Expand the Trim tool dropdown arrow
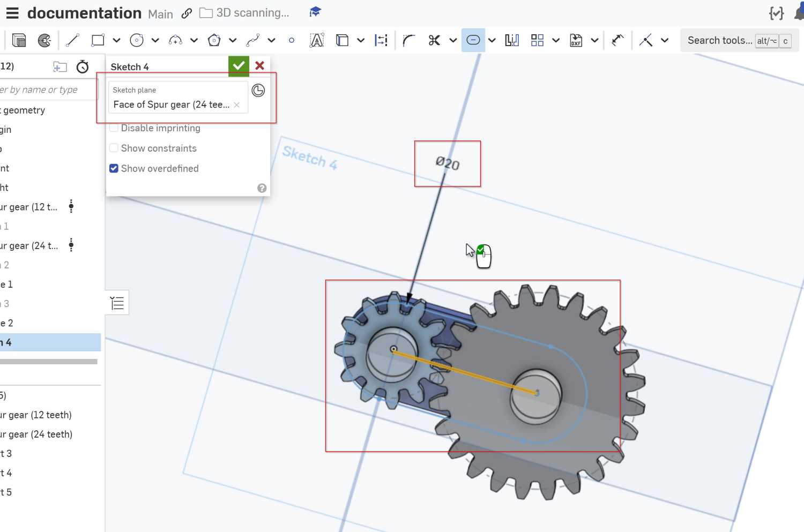The height and width of the screenshot is (532, 804). click(x=453, y=40)
